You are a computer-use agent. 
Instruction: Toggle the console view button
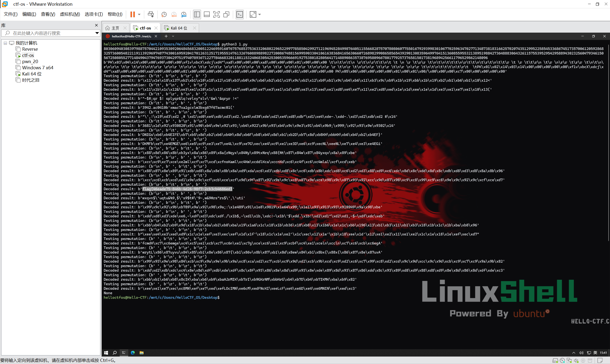240,14
